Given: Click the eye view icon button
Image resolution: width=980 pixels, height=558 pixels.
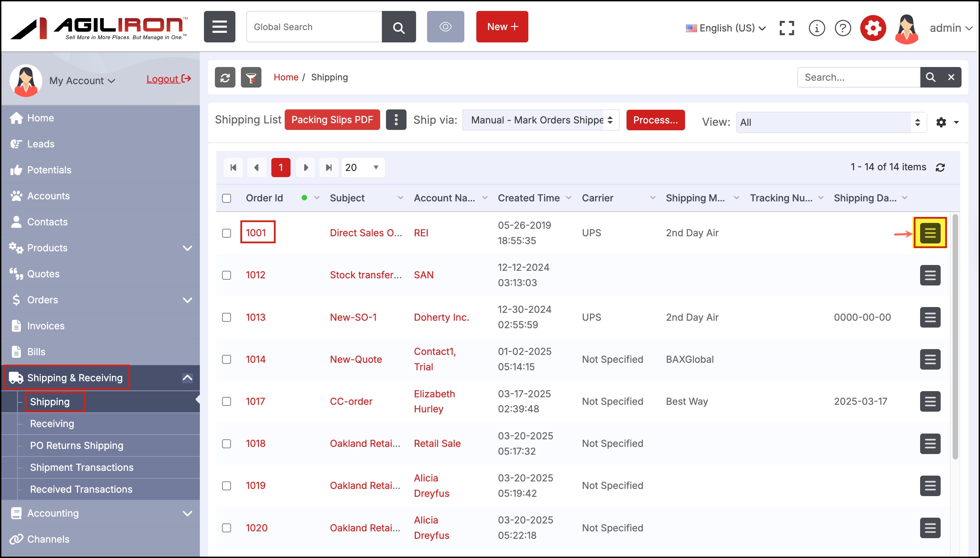Looking at the screenshot, I should pyautogui.click(x=445, y=27).
